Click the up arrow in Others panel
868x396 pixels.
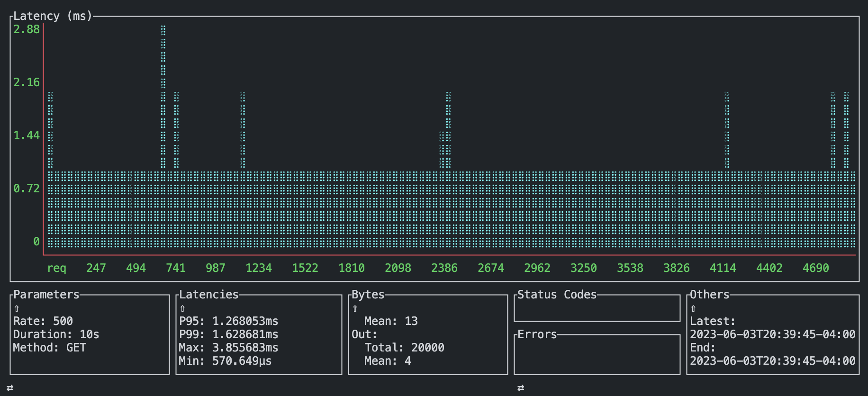[693, 308]
